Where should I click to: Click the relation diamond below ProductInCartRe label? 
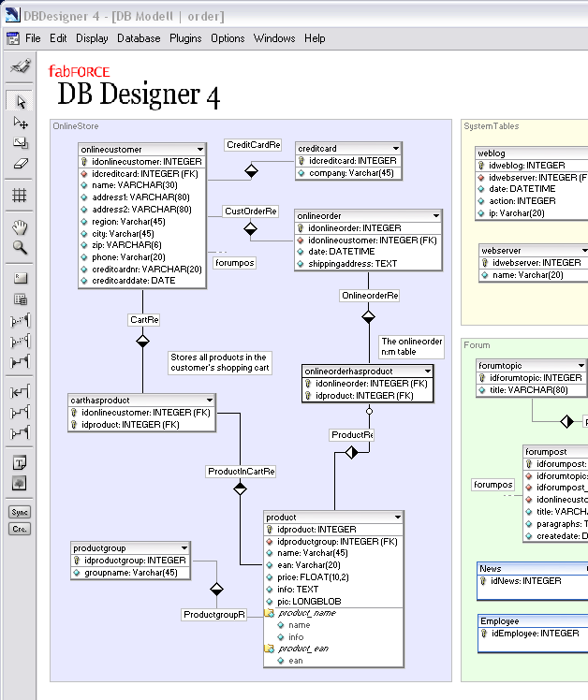click(x=240, y=489)
